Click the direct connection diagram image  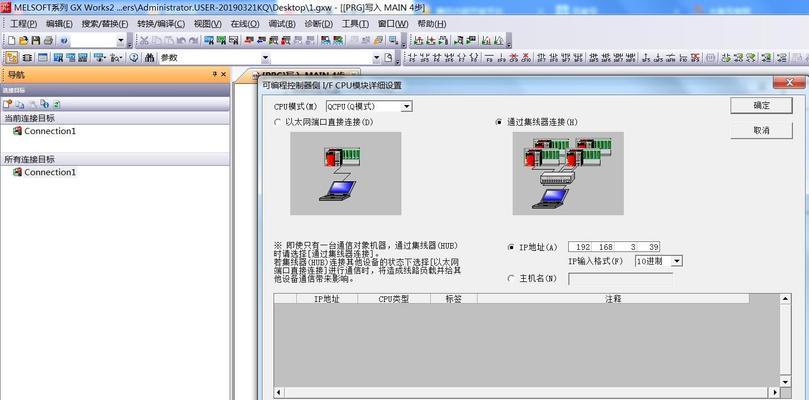point(346,173)
